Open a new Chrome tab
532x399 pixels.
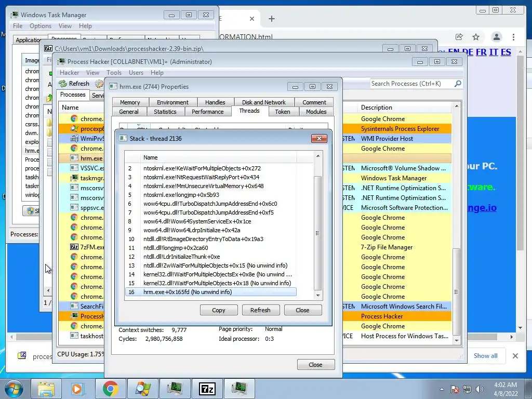click(x=271, y=19)
